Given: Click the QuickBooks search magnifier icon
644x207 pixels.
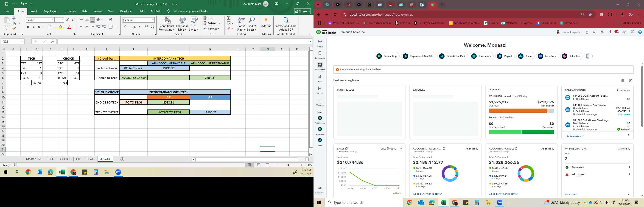Looking at the screenshot, I should (x=594, y=32).
